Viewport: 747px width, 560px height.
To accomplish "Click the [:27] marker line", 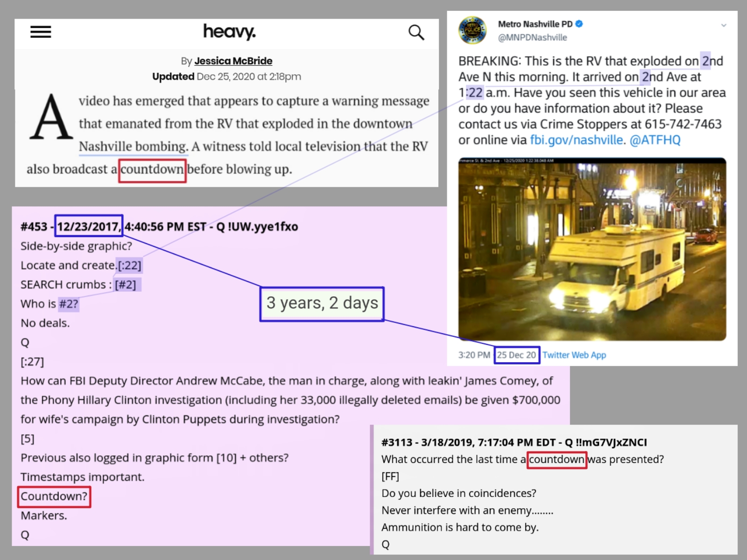I will click(x=32, y=362).
